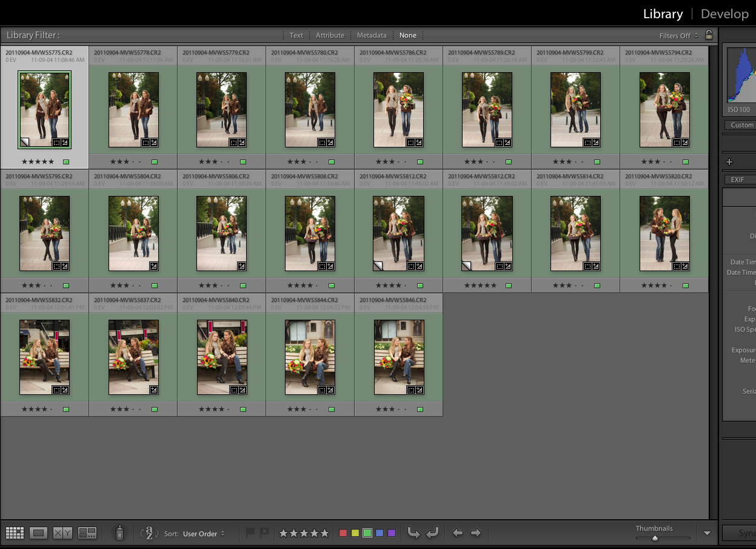
Task: Select the Metadata library filter
Action: tap(372, 35)
